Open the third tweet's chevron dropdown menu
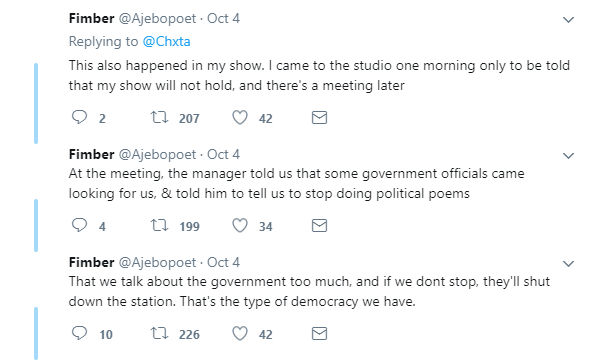This screenshot has height=362, width=594. click(568, 264)
